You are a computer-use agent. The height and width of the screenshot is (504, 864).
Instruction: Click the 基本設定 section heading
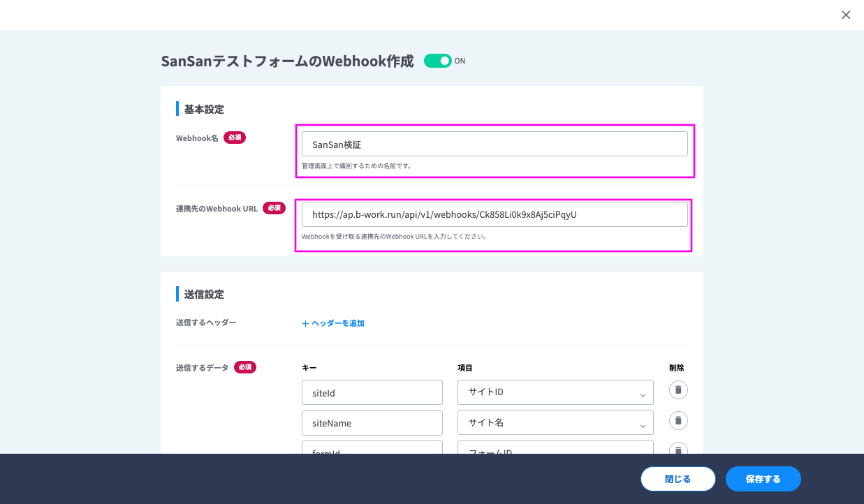tap(204, 109)
